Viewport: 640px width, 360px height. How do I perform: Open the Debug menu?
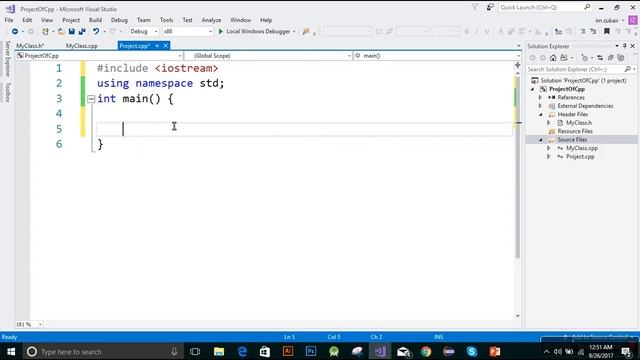coord(119,20)
